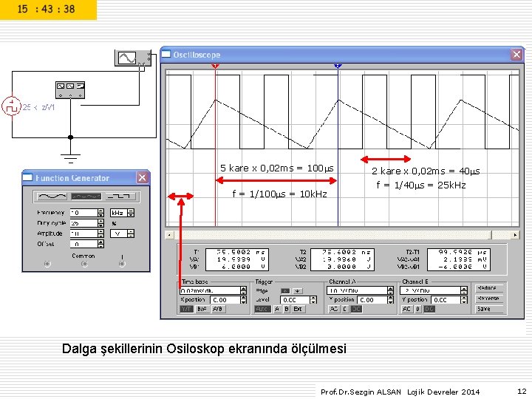Set Channel B coupling to DC

[x=429, y=309]
